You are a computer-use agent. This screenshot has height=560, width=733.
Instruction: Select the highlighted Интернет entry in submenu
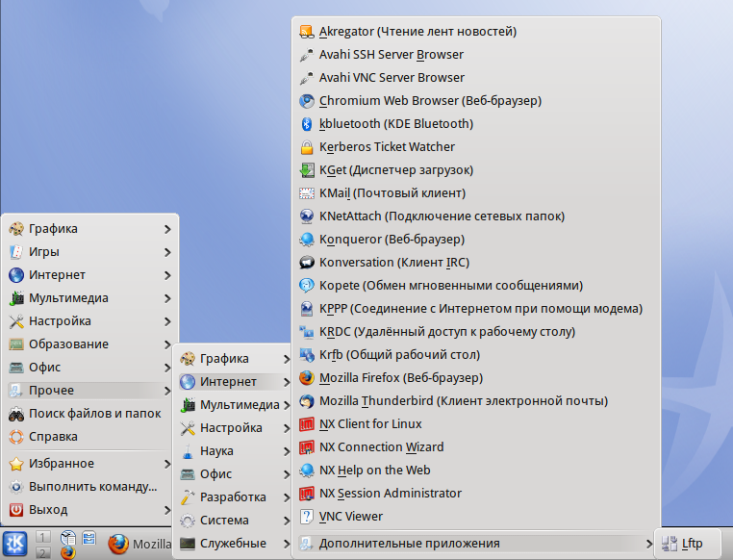pos(234,382)
